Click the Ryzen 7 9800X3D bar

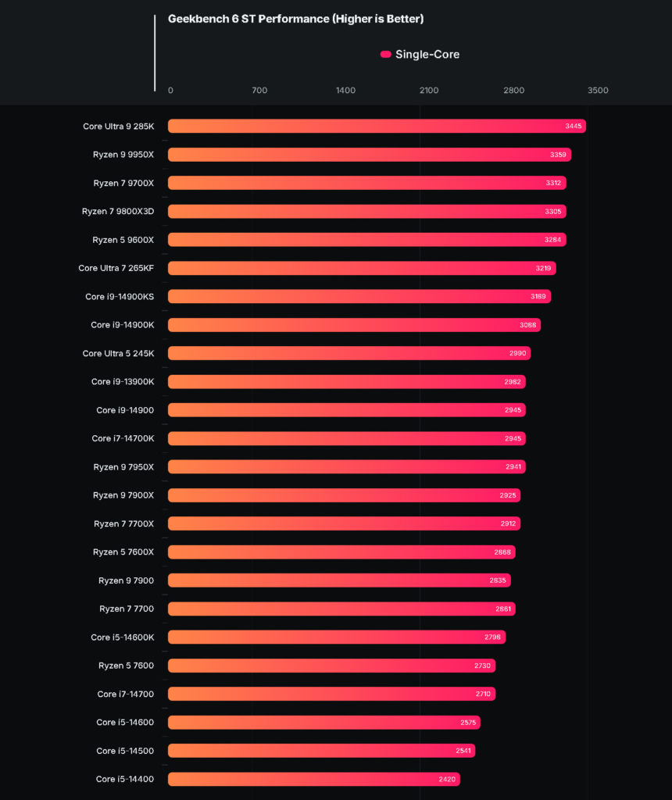367,211
